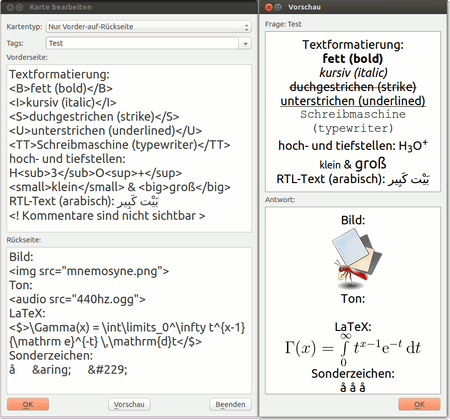This screenshot has width=450, height=420.
Task: Click 'unterstrichen (underlined)' in the preview
Action: (x=353, y=101)
